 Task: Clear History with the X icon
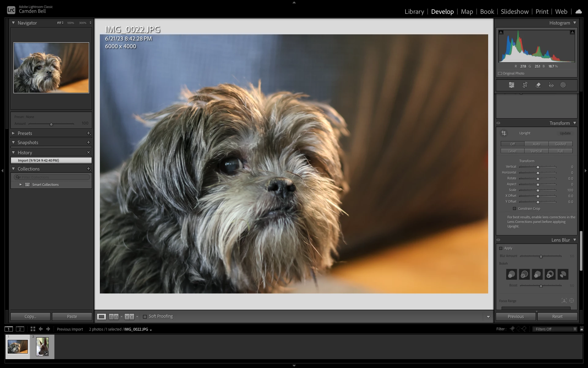[89, 152]
